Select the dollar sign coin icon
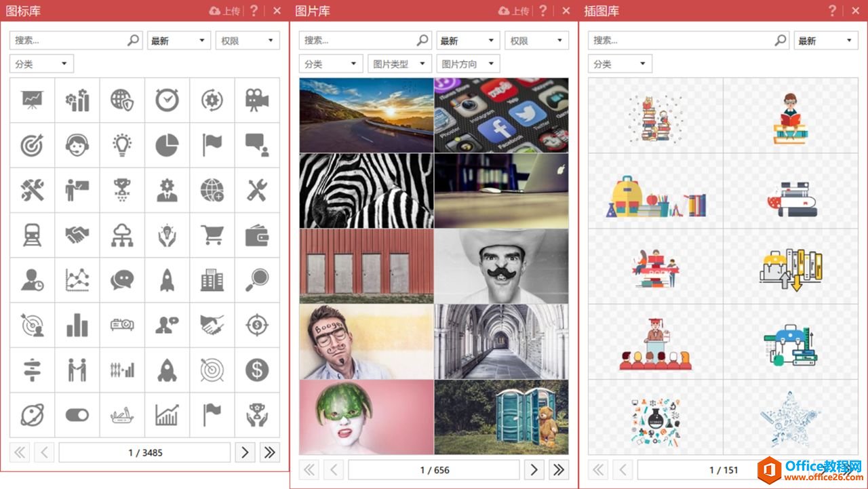Image resolution: width=868 pixels, height=489 pixels. coord(257,370)
